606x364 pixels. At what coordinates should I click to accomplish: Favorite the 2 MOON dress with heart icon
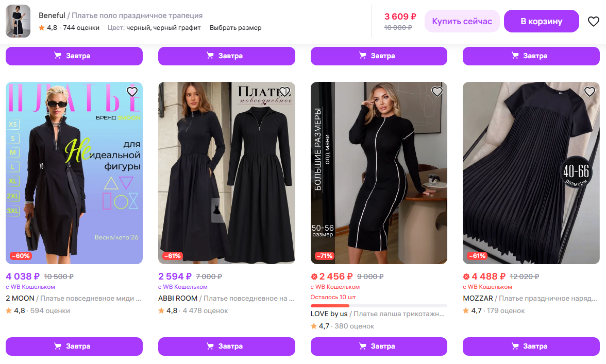point(132,92)
